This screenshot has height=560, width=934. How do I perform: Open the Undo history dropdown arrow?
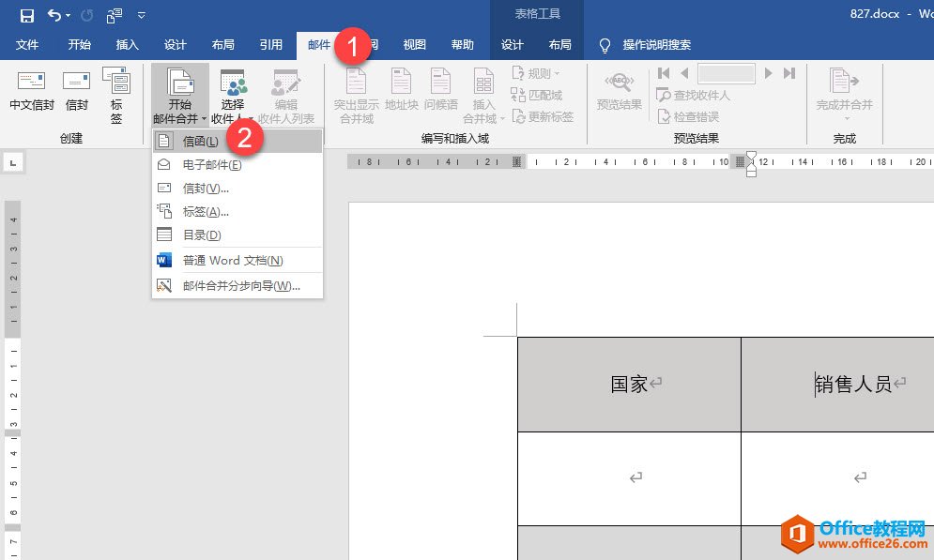tap(68, 15)
